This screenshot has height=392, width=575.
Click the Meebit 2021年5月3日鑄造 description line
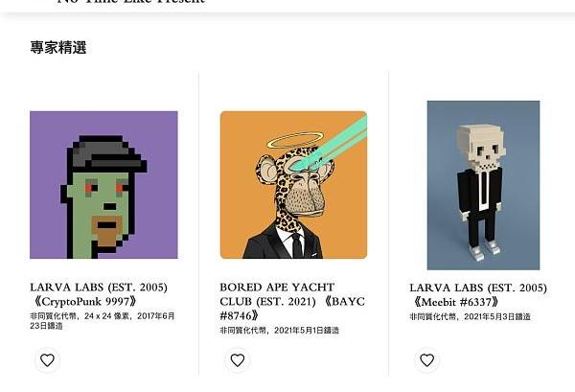(471, 316)
